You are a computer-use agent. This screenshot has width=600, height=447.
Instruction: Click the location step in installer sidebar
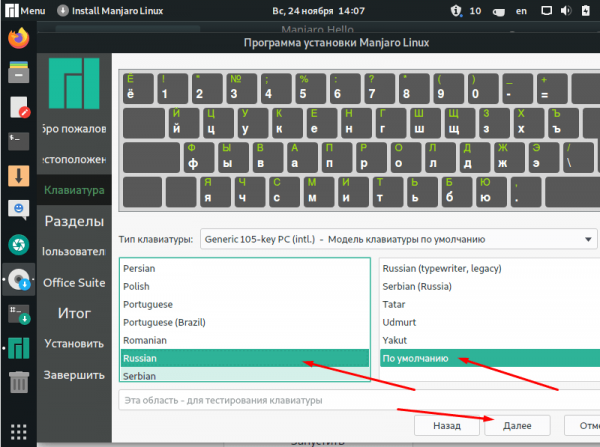(x=74, y=159)
